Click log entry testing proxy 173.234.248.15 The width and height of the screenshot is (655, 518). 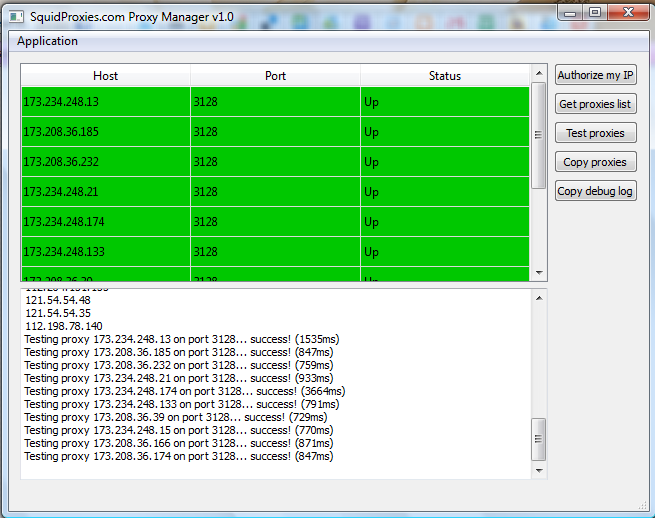coord(179,430)
